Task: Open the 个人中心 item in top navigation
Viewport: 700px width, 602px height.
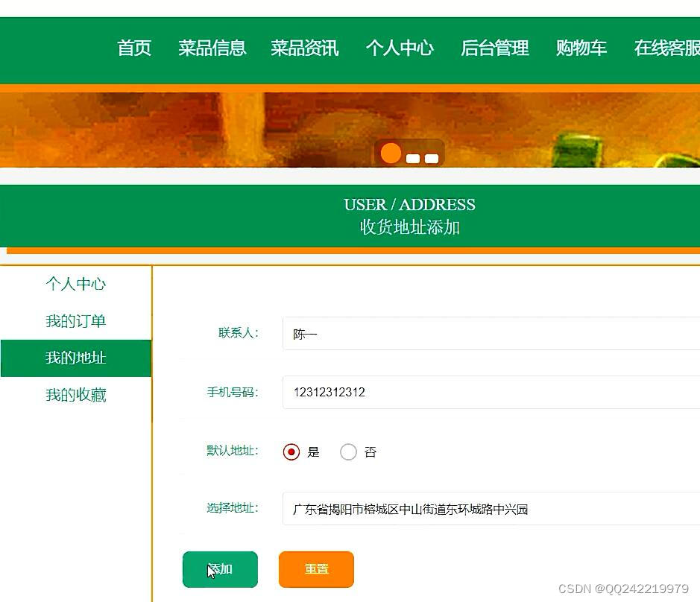Action: click(400, 48)
